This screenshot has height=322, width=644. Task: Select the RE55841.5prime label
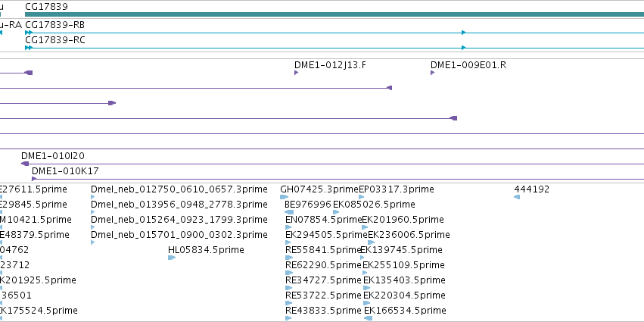323,250
